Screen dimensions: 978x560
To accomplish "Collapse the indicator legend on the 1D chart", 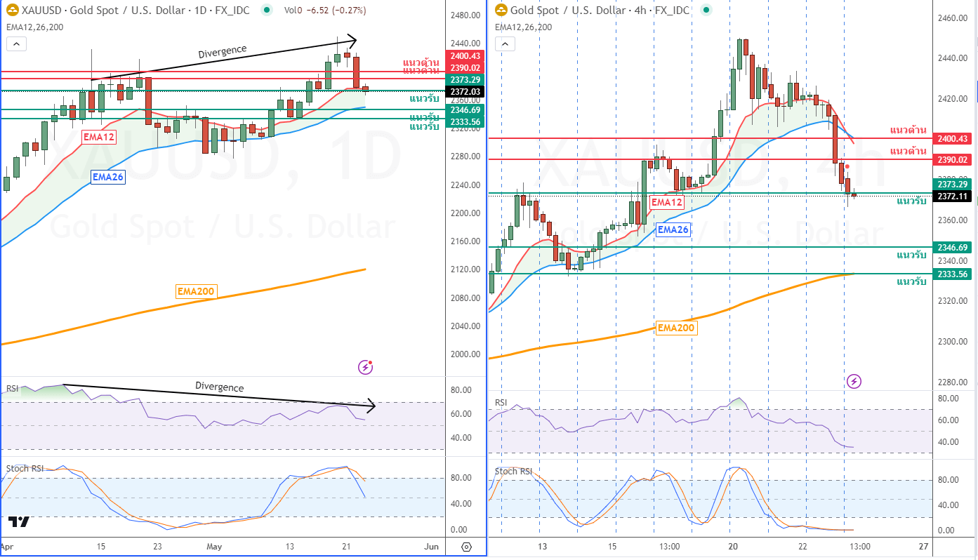I will (x=16, y=44).
